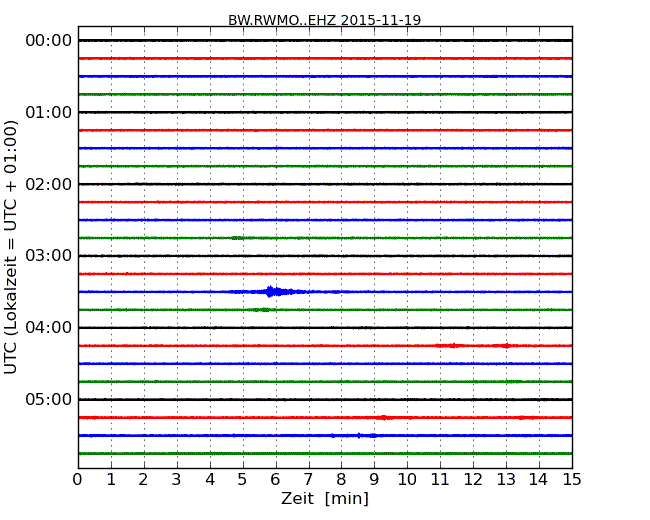This screenshot has width=650, height=520.
Task: Click the x-axis tick label 3
Action: click(x=177, y=480)
